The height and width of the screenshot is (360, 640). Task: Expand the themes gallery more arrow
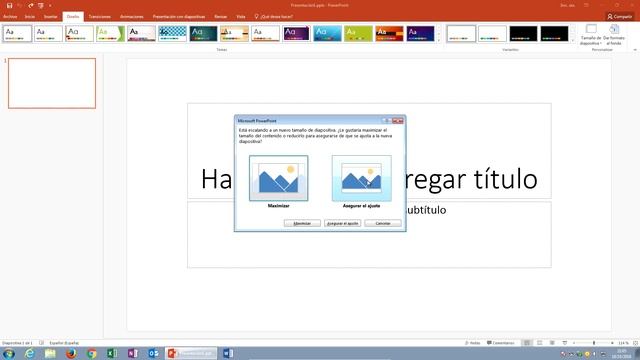439,40
